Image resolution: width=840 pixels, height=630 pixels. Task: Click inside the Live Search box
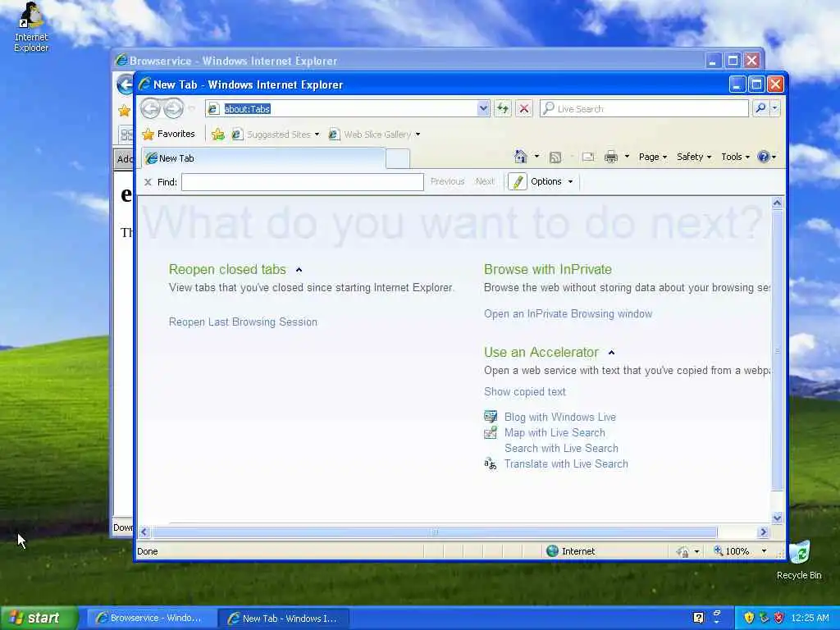[x=644, y=109]
